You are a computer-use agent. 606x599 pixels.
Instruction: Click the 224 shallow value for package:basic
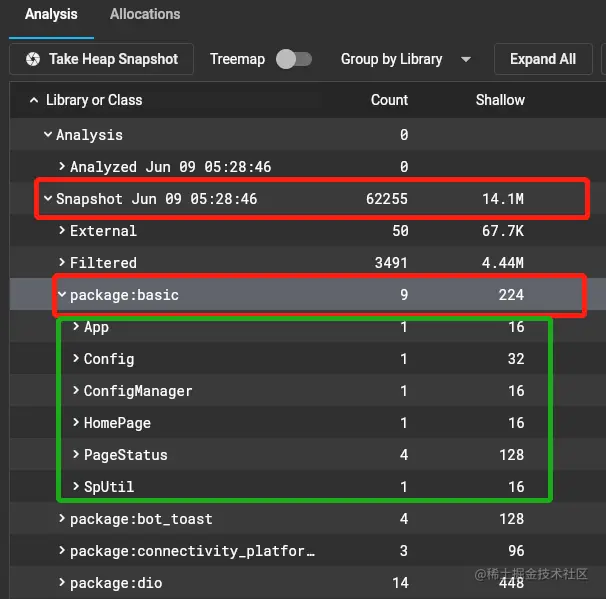tap(511, 295)
